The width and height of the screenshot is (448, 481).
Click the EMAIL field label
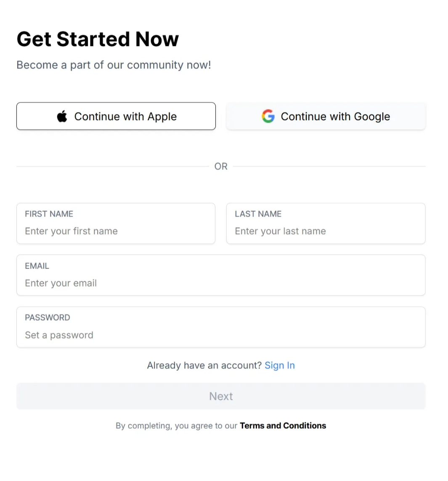(x=37, y=266)
